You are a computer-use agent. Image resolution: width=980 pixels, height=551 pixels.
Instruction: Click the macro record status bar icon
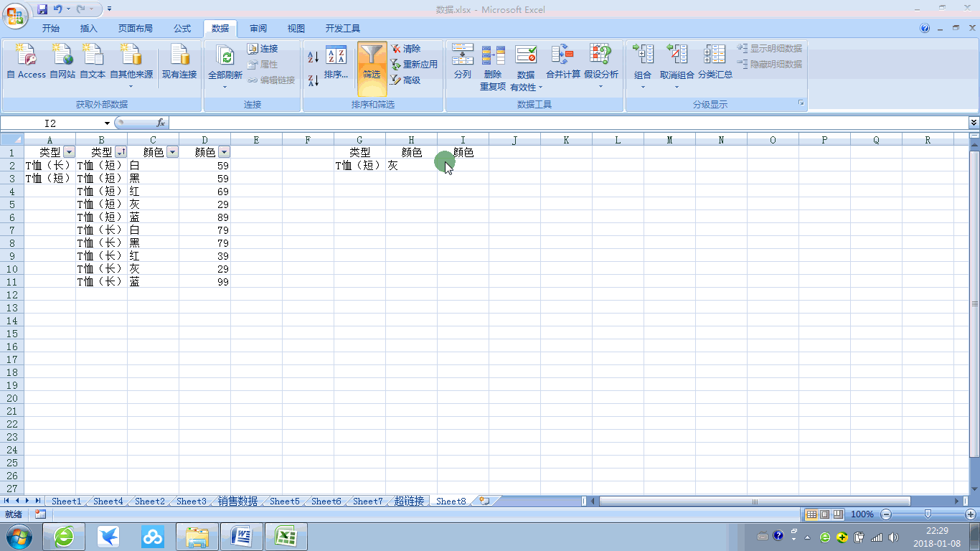[40, 514]
